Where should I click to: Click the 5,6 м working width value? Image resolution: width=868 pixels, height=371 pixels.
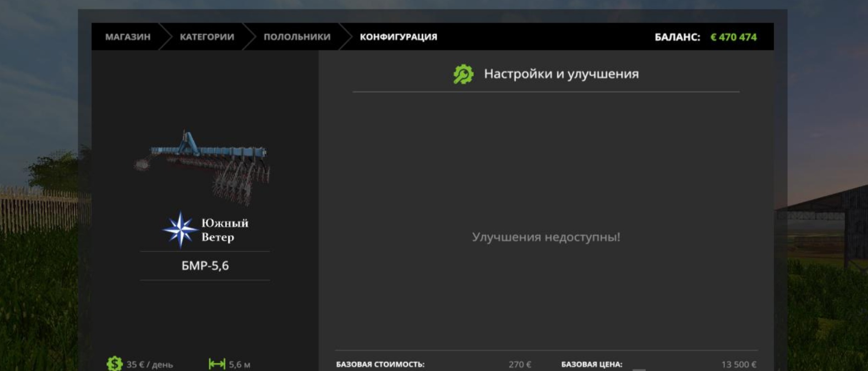(x=239, y=365)
